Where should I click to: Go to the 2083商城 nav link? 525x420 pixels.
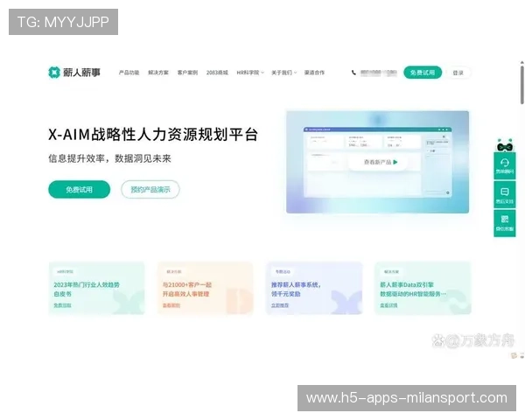[217, 73]
